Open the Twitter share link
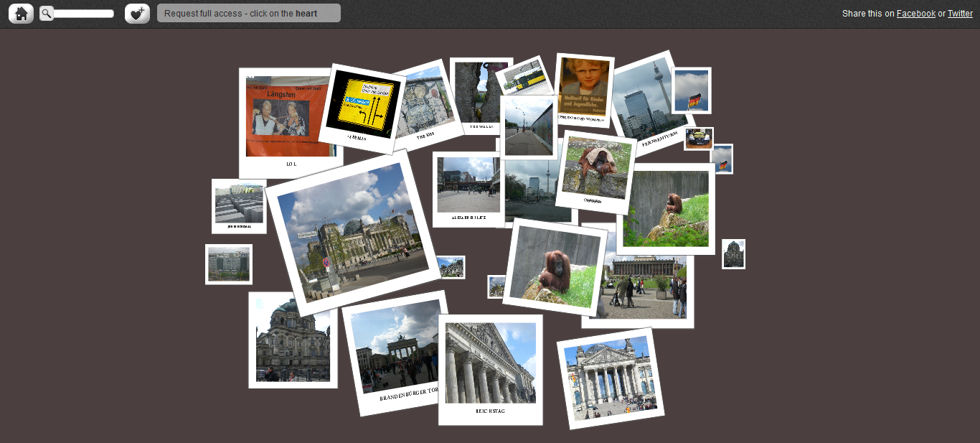The width and height of the screenshot is (980, 443). tap(960, 14)
